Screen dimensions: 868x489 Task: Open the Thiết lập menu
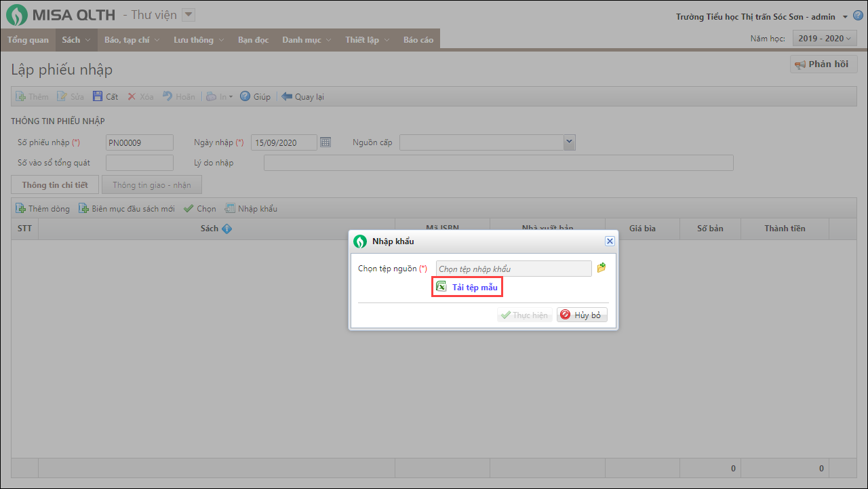click(368, 40)
